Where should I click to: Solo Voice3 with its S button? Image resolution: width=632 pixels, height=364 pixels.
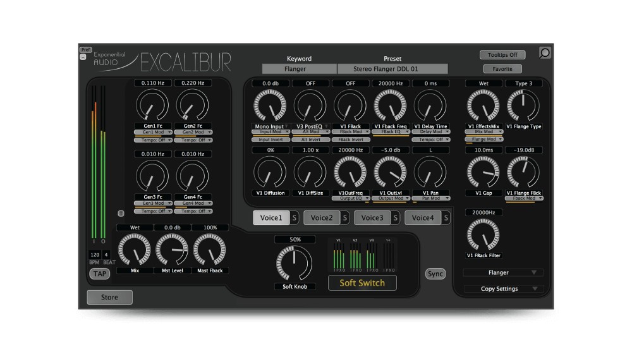tap(396, 217)
